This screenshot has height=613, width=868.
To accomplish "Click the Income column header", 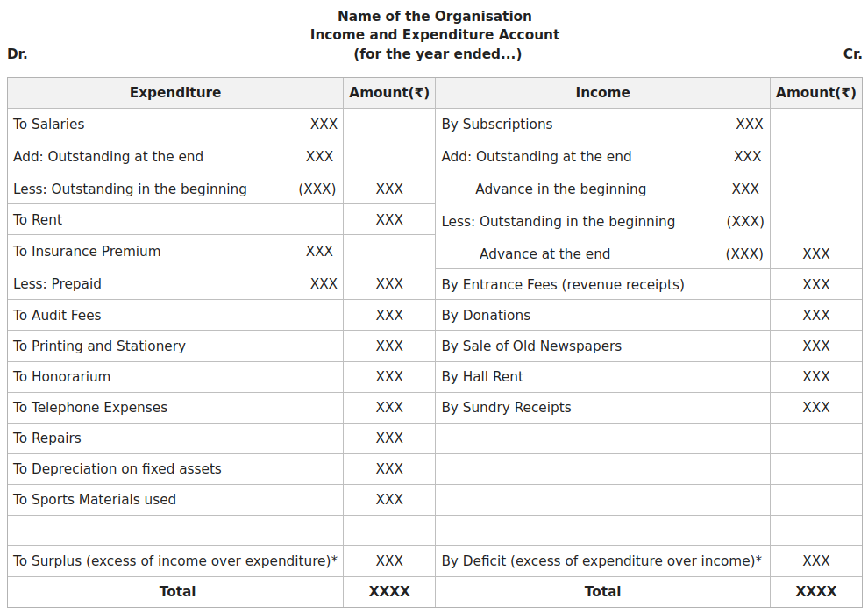I will point(602,93).
